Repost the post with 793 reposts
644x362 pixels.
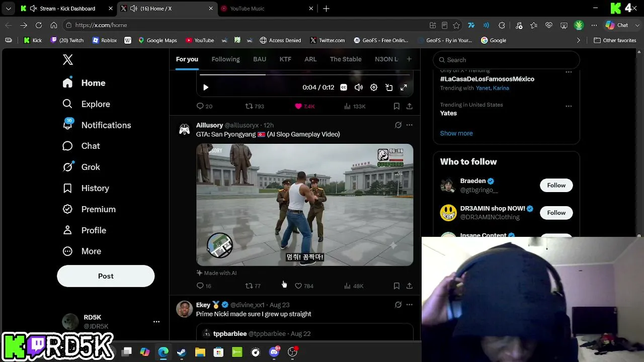click(x=255, y=106)
